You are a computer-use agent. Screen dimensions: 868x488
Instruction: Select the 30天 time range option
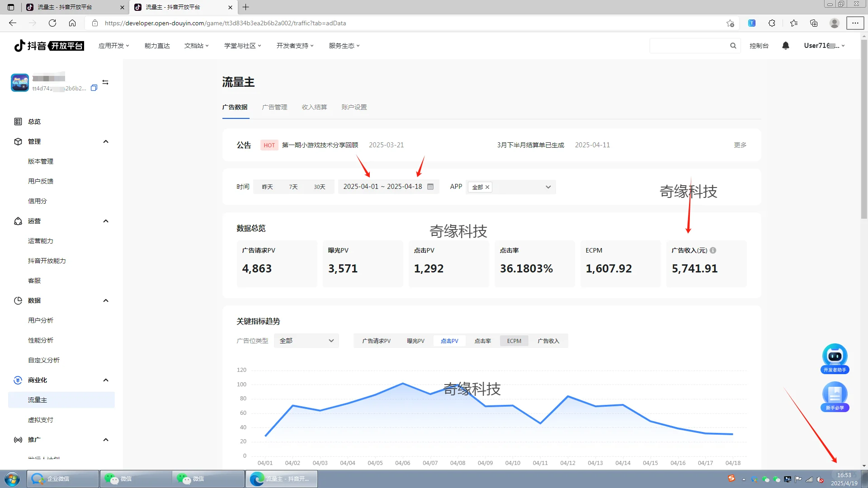click(319, 186)
